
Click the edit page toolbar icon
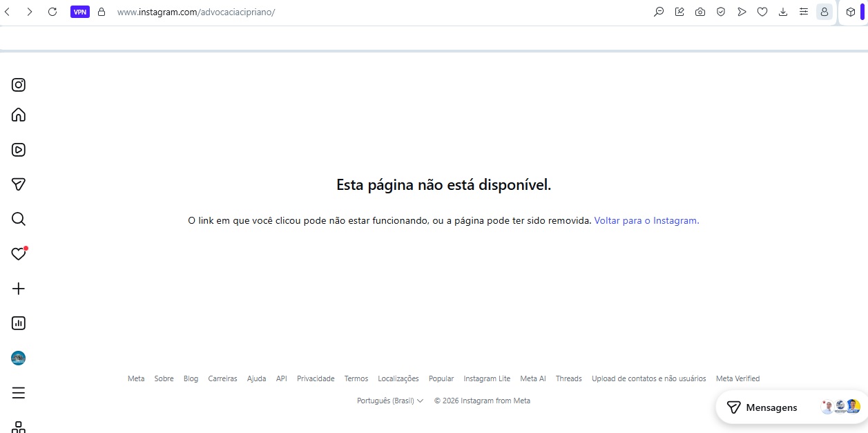pyautogui.click(x=679, y=12)
